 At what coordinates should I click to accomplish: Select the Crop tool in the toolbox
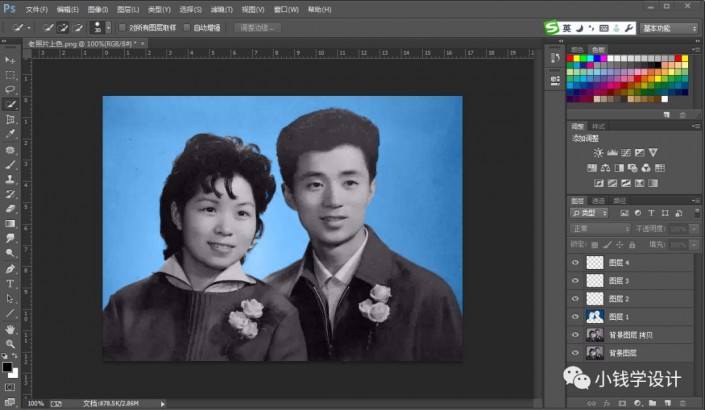[x=10, y=119]
